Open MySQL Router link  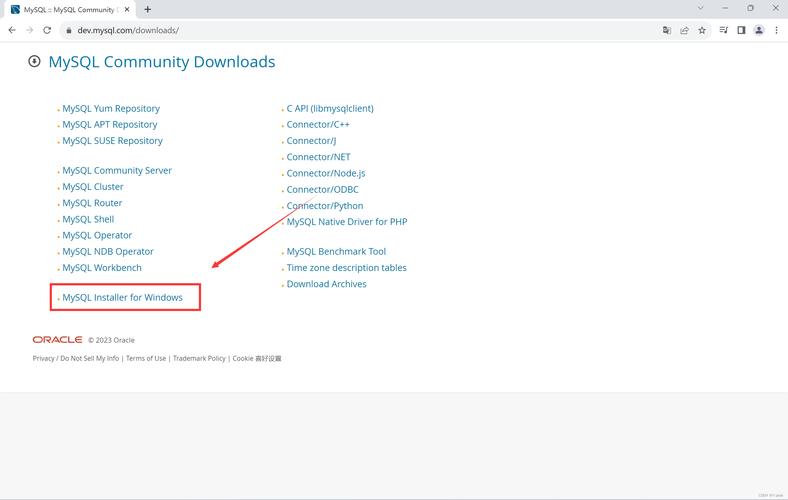[92, 203]
